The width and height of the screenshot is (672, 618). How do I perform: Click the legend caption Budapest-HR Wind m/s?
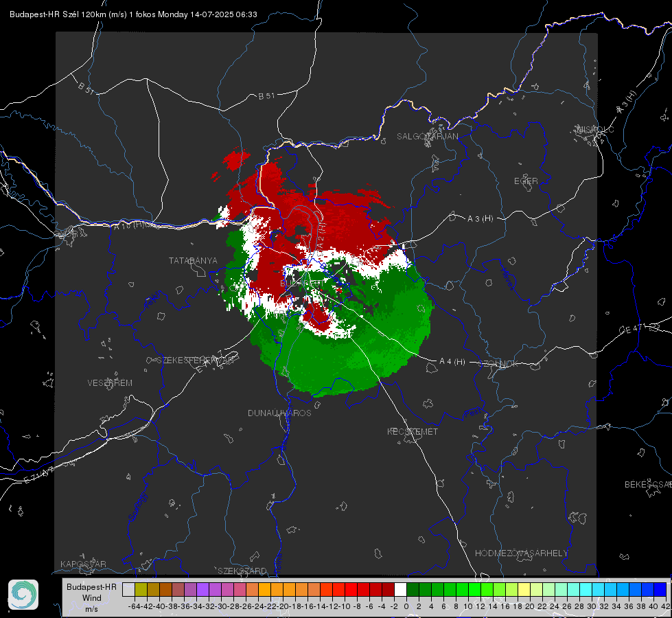(91, 598)
